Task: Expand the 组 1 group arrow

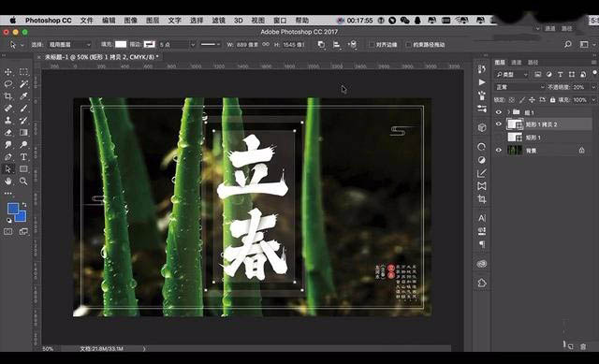Action: pyautogui.click(x=508, y=112)
